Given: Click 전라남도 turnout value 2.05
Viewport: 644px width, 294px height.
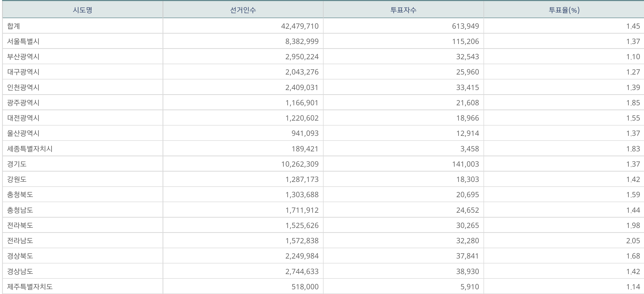Looking at the screenshot, I should coord(633,241).
